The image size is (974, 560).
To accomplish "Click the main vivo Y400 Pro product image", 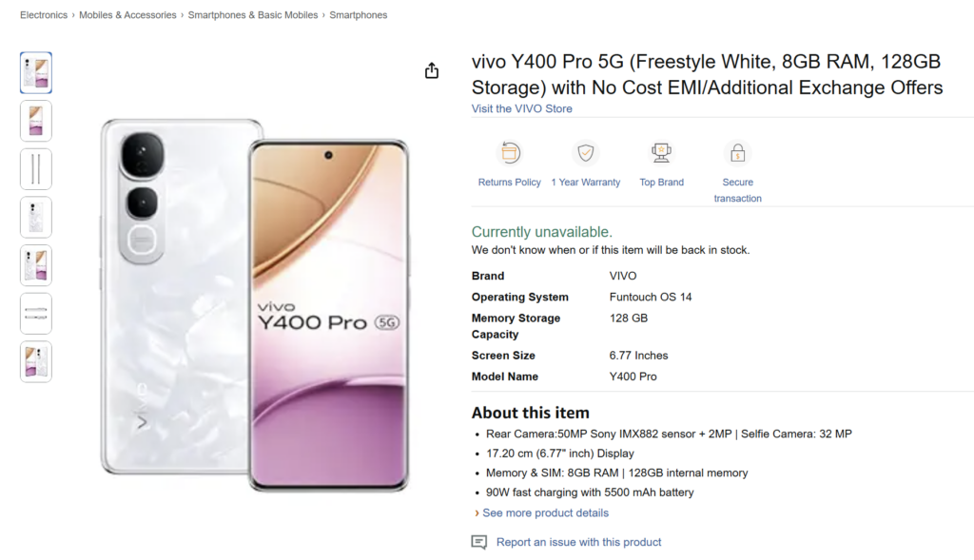I will click(255, 304).
